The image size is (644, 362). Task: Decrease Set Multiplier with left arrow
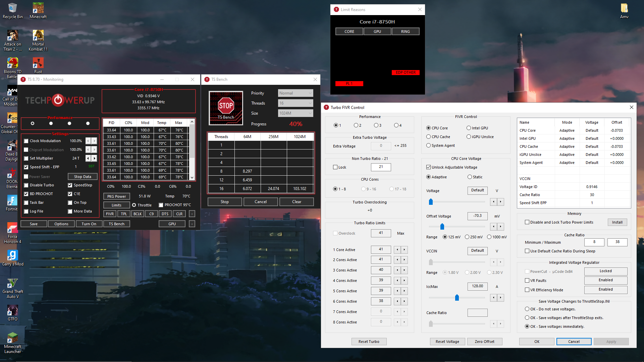point(88,158)
